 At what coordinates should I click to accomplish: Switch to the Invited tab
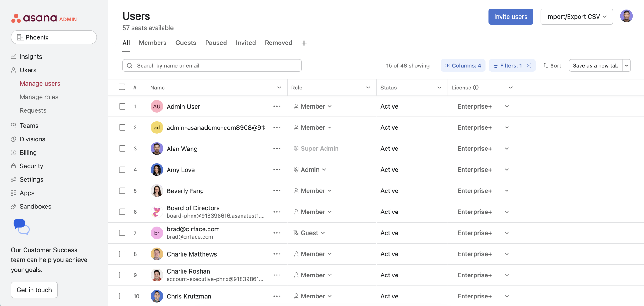pyautogui.click(x=246, y=43)
